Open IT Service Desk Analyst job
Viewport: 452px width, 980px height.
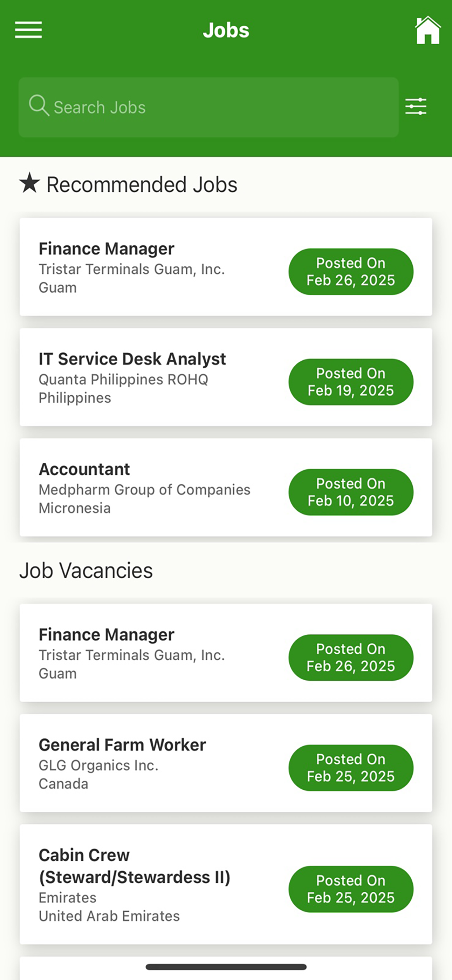(x=226, y=377)
